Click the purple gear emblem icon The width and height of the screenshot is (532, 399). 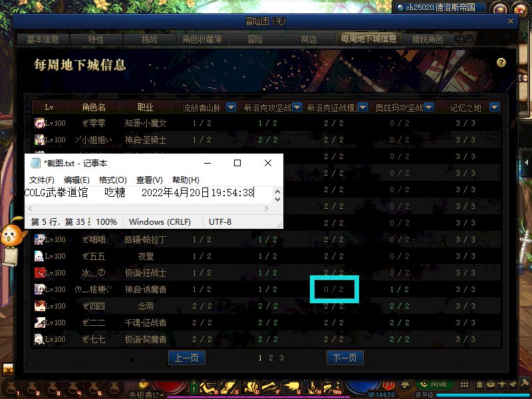tap(500, 9)
